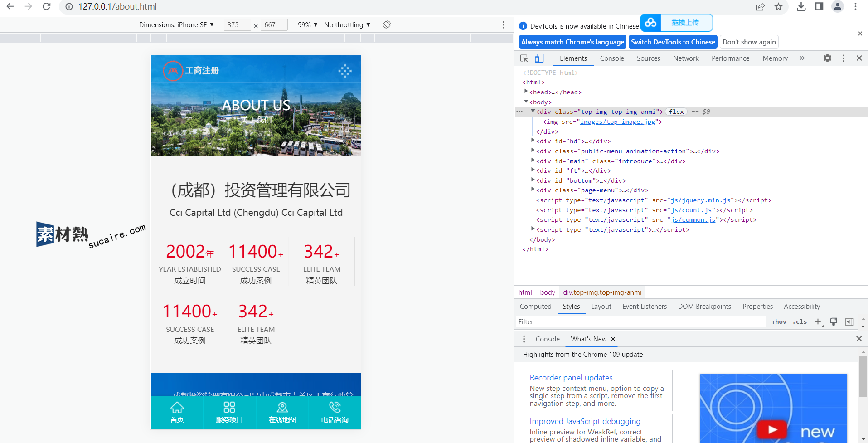Open drawer three-dot menu beside Console
This screenshot has width=868, height=443.
(524, 339)
